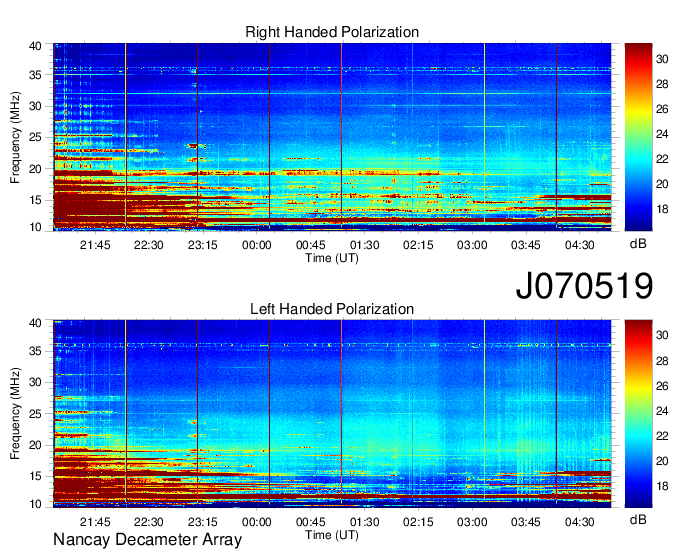Click the Left Handed Polarization spectrogram
This screenshot has width=680, height=552.
[x=332, y=414]
